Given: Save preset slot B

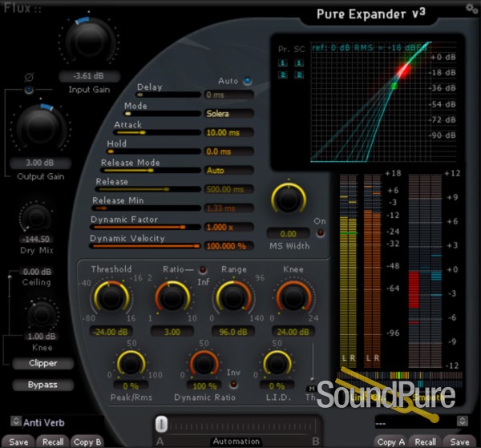Looking at the screenshot, I should click(x=459, y=442).
